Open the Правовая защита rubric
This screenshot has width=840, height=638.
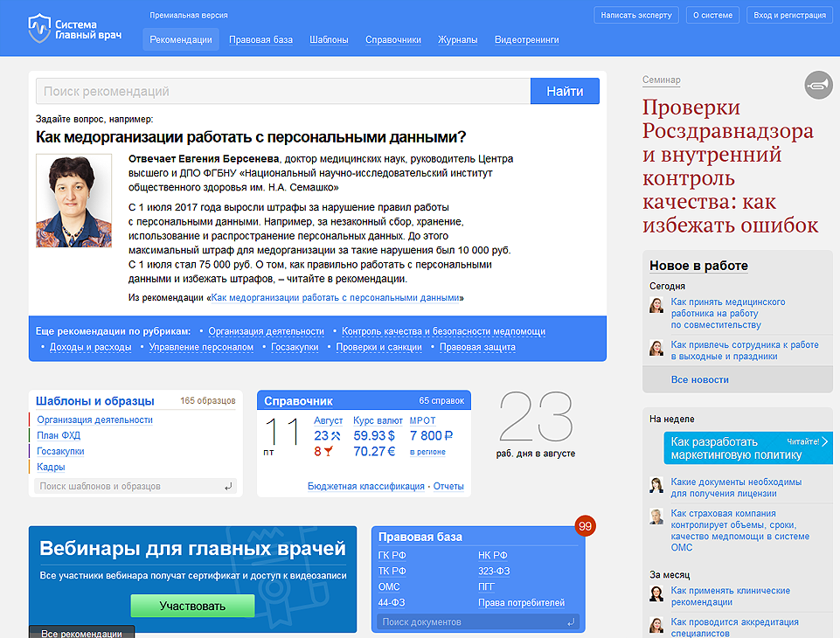(477, 347)
